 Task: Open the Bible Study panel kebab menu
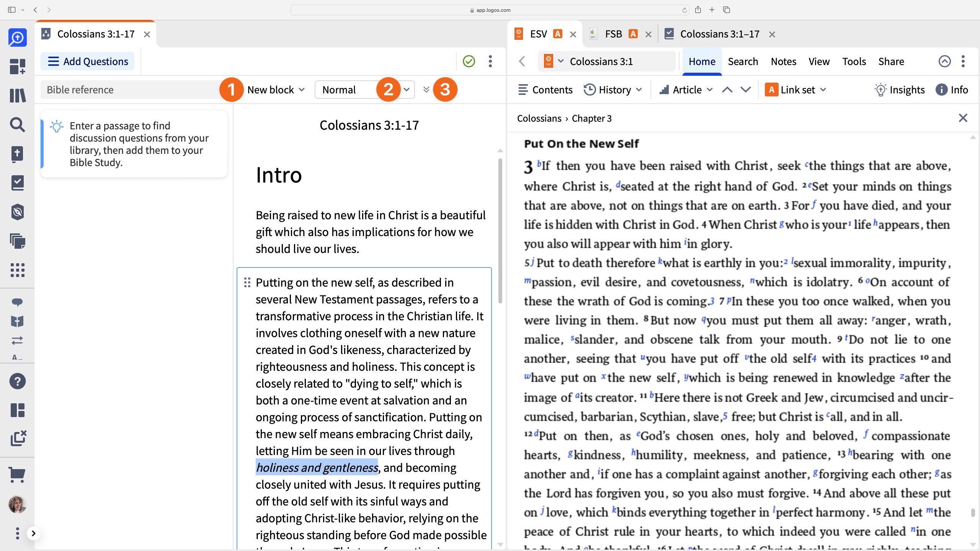[x=490, y=61]
